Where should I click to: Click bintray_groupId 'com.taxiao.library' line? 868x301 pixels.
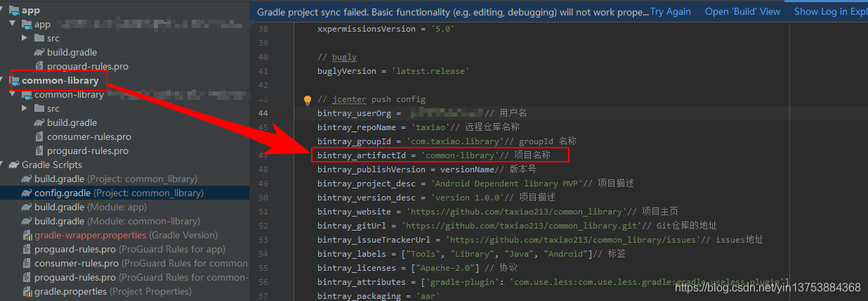(446, 141)
